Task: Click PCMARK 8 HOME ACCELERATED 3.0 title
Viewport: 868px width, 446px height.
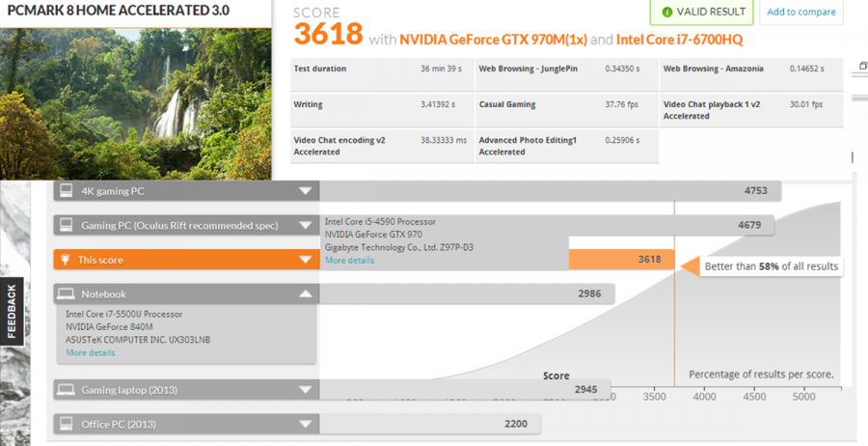Action: click(x=118, y=11)
